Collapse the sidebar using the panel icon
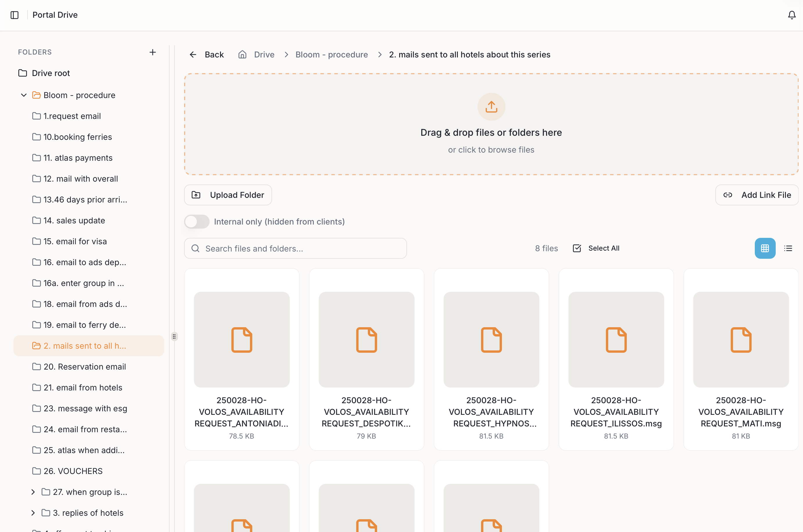The height and width of the screenshot is (532, 803). point(14,15)
